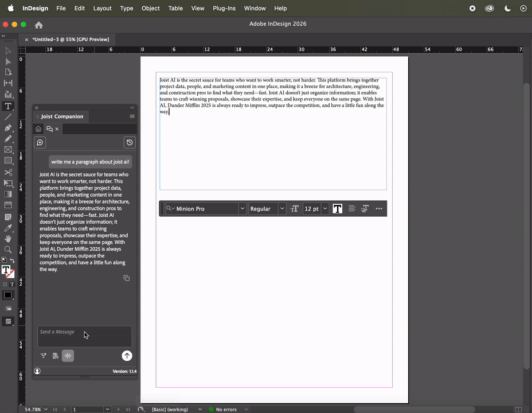This screenshot has width=532, height=413.
Task: Open the filter settings icon below message box
Action: coord(44,356)
